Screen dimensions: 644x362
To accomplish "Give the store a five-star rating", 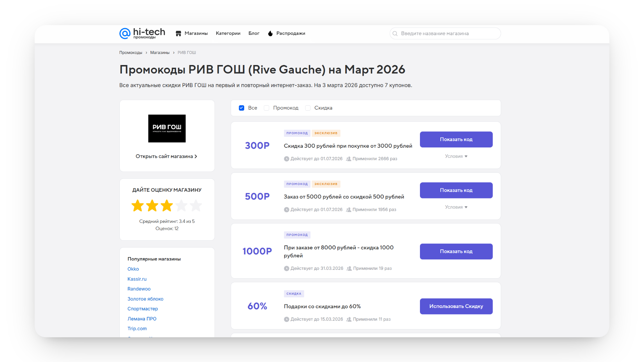I will 196,206.
